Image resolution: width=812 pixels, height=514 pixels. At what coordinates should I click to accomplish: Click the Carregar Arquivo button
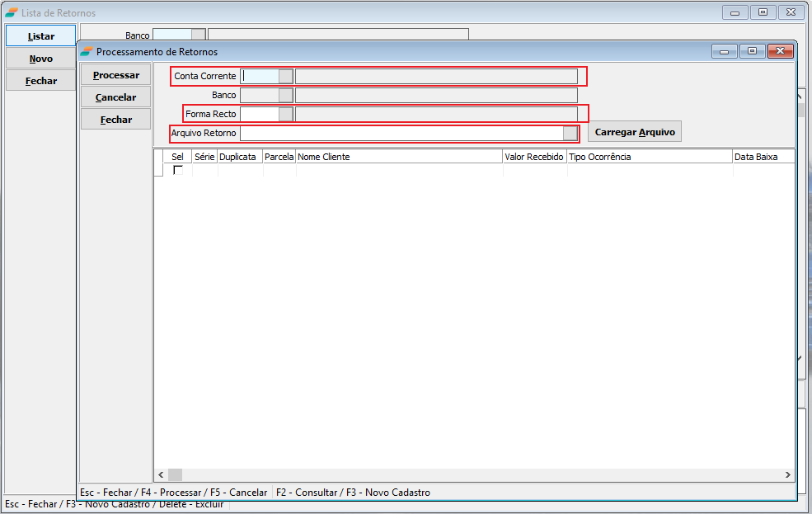[635, 132]
